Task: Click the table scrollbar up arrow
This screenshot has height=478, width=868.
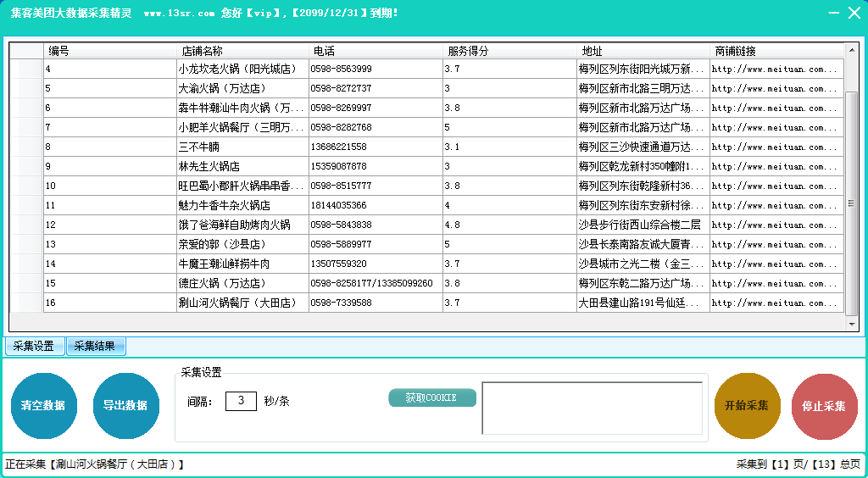Action: 851,50
